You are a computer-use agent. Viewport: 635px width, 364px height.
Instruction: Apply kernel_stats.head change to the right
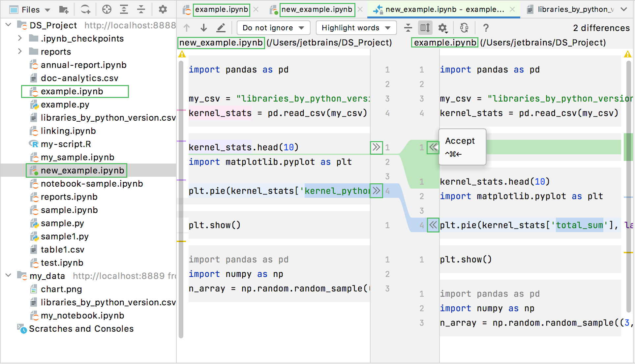pos(376,147)
